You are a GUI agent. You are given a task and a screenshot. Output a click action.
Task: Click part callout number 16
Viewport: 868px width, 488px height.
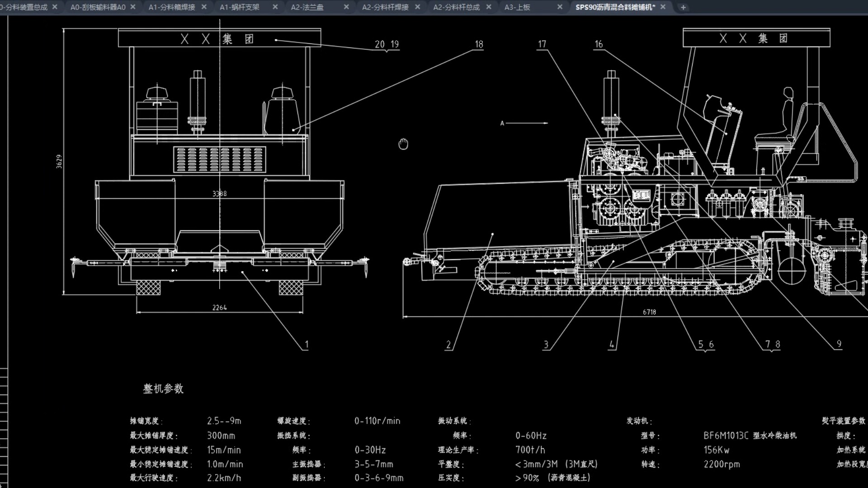(599, 44)
